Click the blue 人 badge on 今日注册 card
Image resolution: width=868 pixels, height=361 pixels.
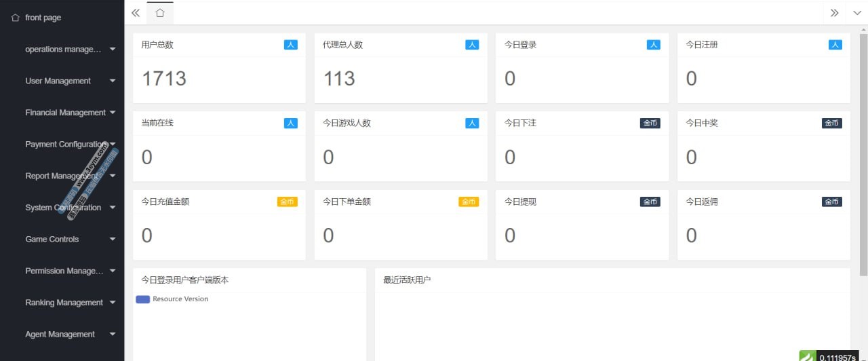click(x=835, y=45)
